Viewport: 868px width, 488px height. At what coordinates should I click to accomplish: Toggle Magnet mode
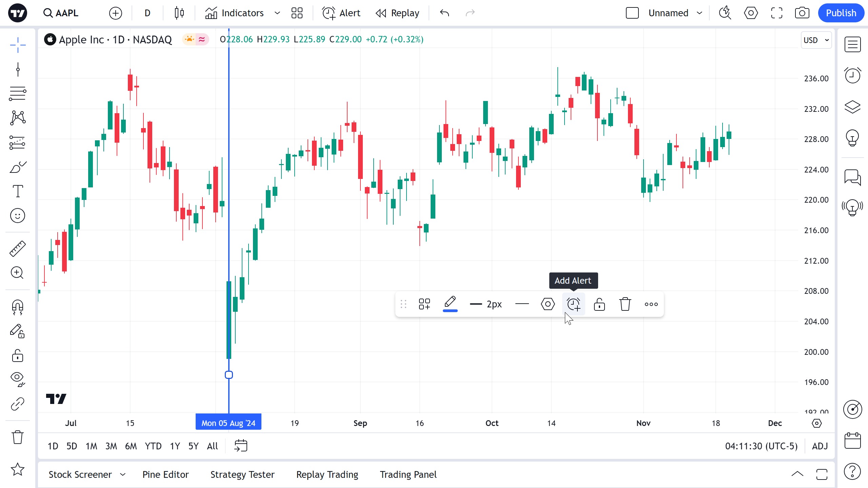pyautogui.click(x=17, y=307)
